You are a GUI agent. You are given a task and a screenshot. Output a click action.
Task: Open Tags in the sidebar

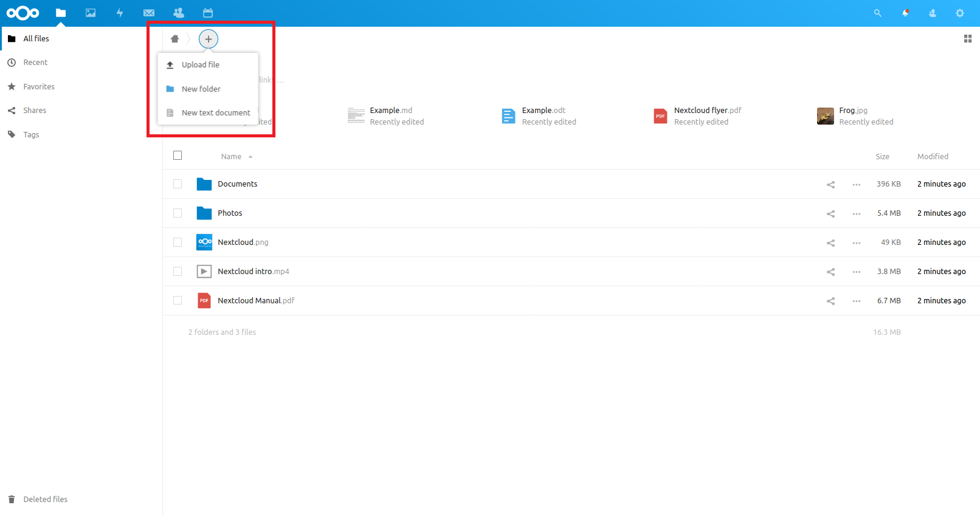tap(81, 134)
